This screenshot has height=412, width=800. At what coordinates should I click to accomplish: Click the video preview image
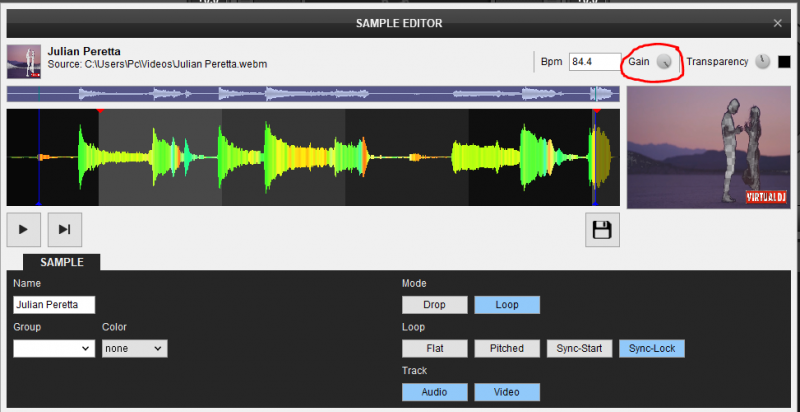click(709, 147)
